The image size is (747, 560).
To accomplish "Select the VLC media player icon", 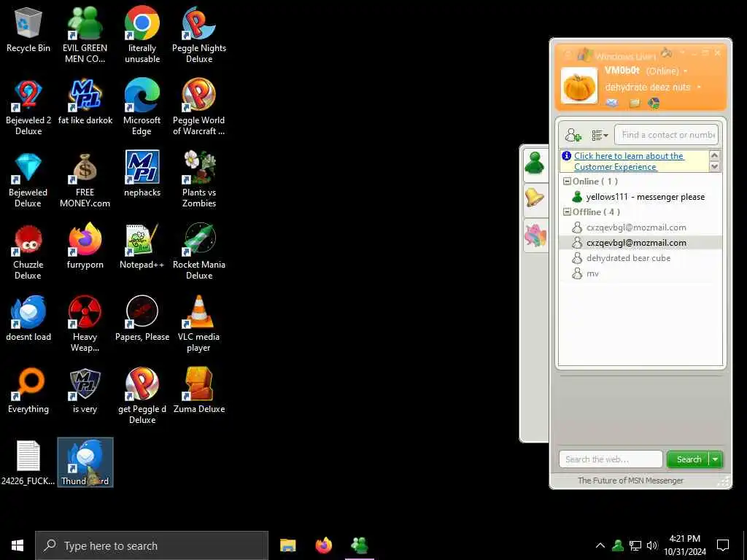I will (x=198, y=324).
